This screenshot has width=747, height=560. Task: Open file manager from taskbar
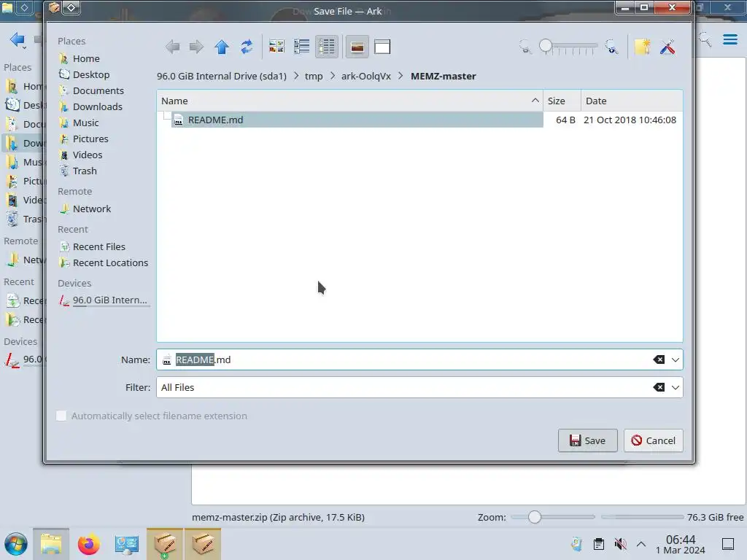coord(51,544)
